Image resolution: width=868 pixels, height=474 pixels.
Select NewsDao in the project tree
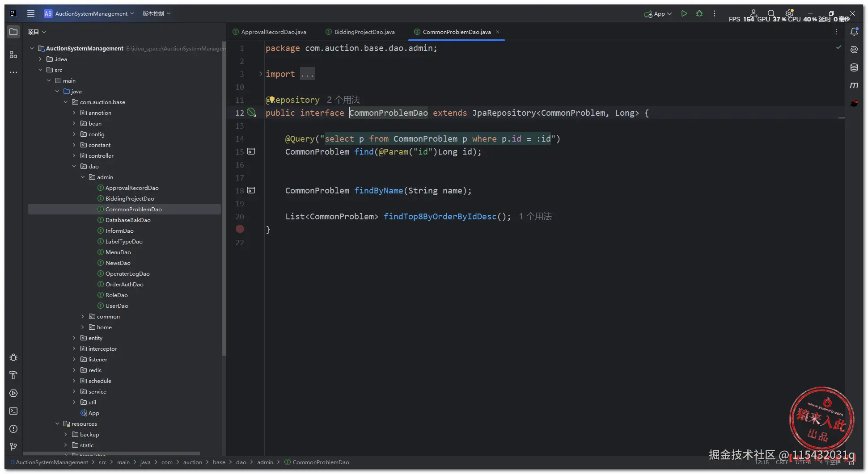pyautogui.click(x=118, y=263)
